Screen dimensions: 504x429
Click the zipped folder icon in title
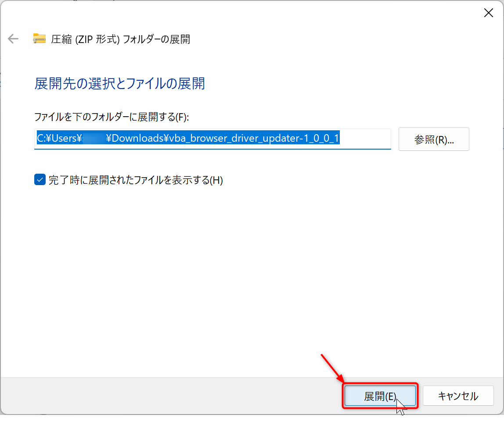click(40, 39)
